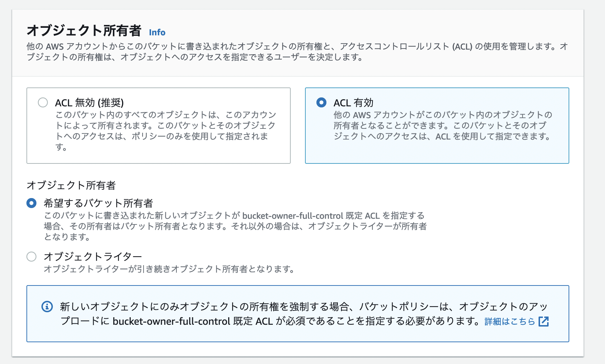
Task: Click the header paragraph describing ACL ownership
Action: 296,52
